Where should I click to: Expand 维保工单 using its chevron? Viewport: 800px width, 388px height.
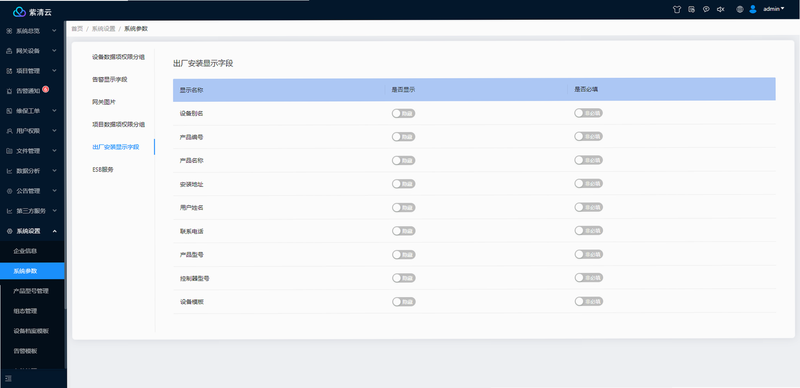54,111
